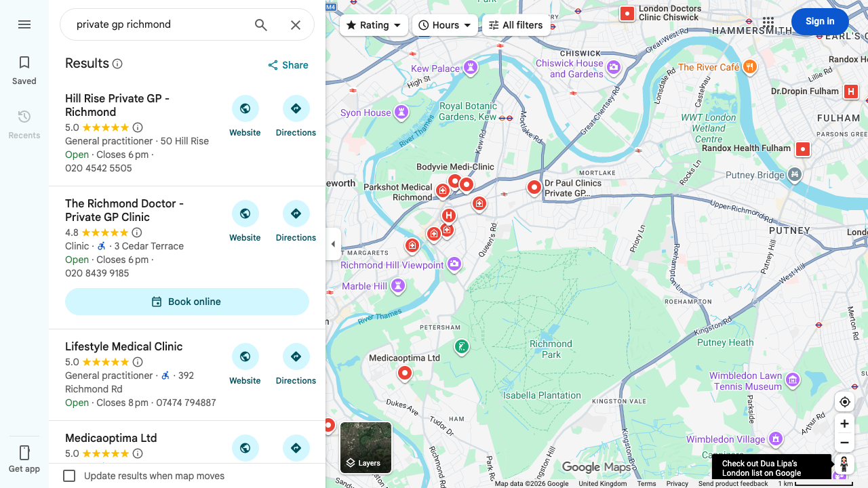The height and width of the screenshot is (488, 868).
Task: Switch map Layers to satellite
Action: pyautogui.click(x=366, y=447)
